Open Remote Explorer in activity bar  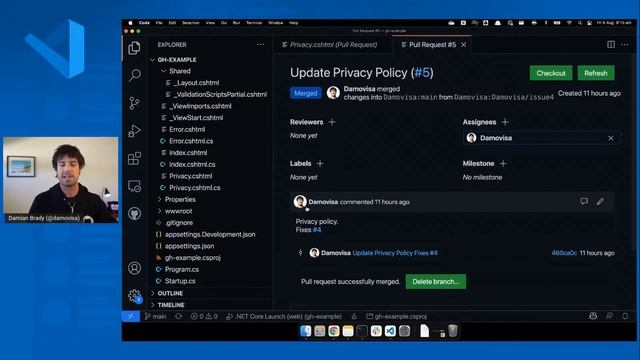tap(134, 186)
